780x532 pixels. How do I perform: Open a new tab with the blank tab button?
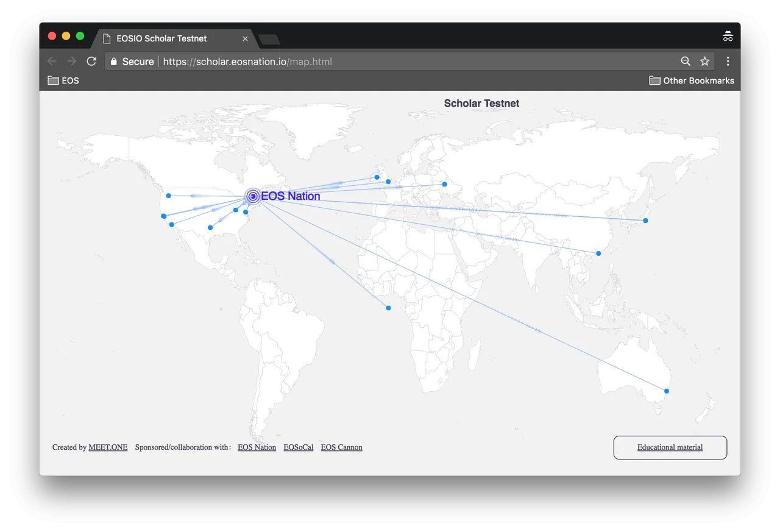(269, 40)
